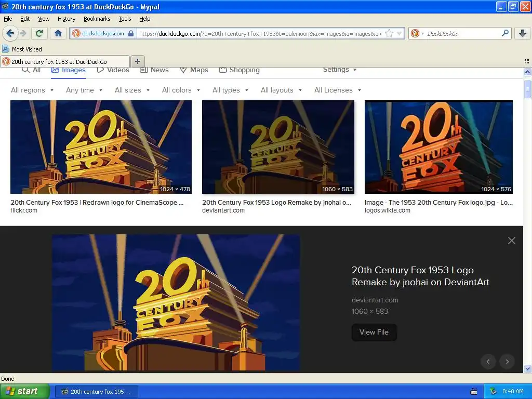Open the Help menu
This screenshot has height=399, width=532.
click(144, 19)
